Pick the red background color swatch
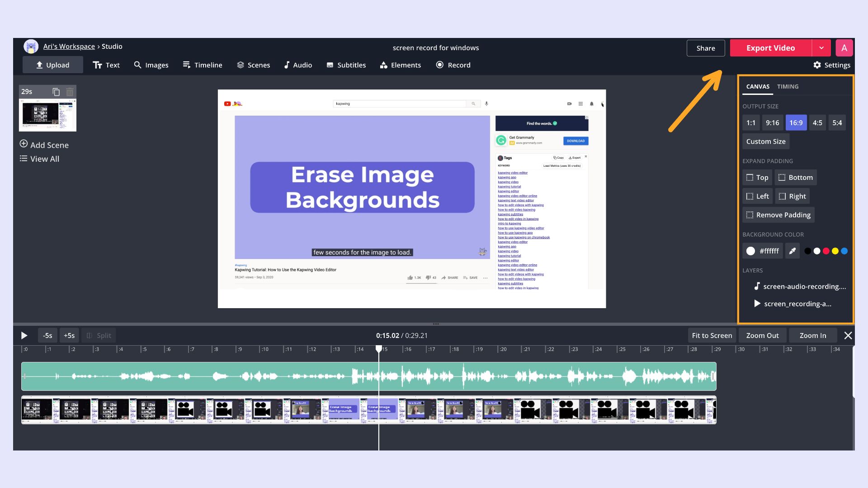The height and width of the screenshot is (488, 868). click(x=826, y=251)
